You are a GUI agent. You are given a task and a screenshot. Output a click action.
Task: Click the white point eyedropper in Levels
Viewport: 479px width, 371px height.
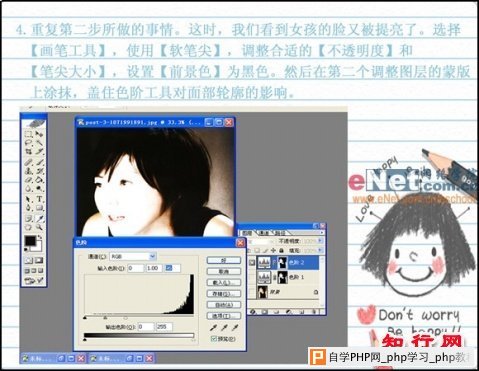pyautogui.click(x=236, y=328)
